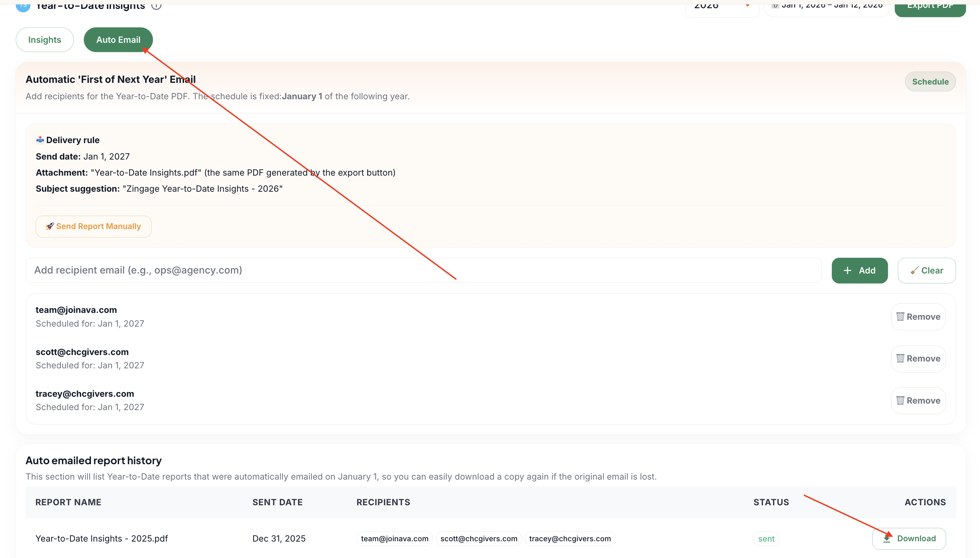980x558 pixels.
Task: Remove team@joinava.com recipient
Action: [918, 317]
